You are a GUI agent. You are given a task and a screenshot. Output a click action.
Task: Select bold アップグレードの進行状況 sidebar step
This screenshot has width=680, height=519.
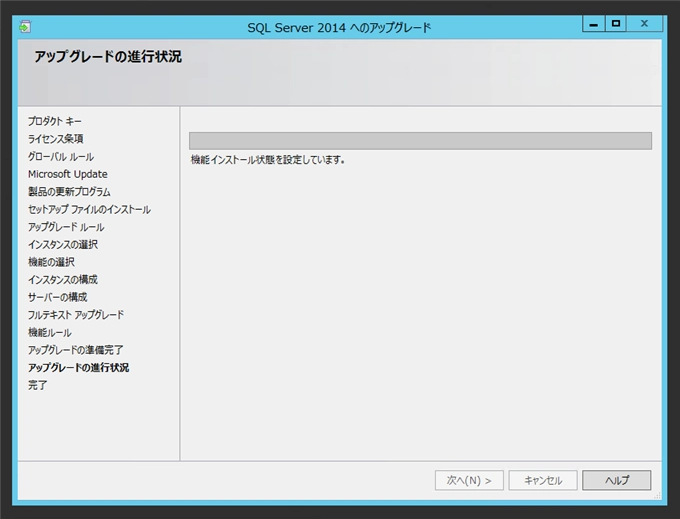[78, 368]
